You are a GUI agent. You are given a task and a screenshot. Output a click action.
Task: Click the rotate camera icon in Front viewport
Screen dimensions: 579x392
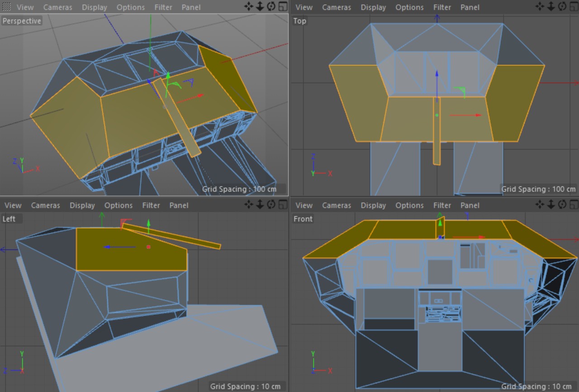pos(562,205)
